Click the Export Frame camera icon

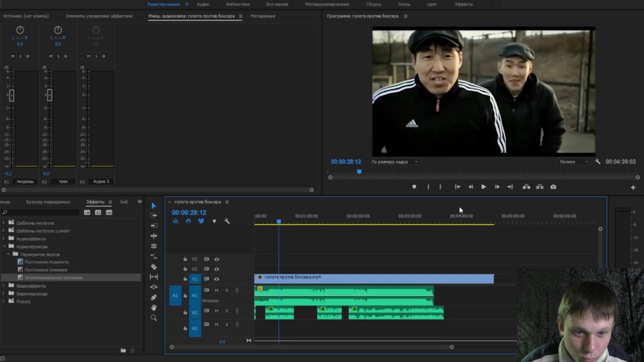pyautogui.click(x=553, y=187)
